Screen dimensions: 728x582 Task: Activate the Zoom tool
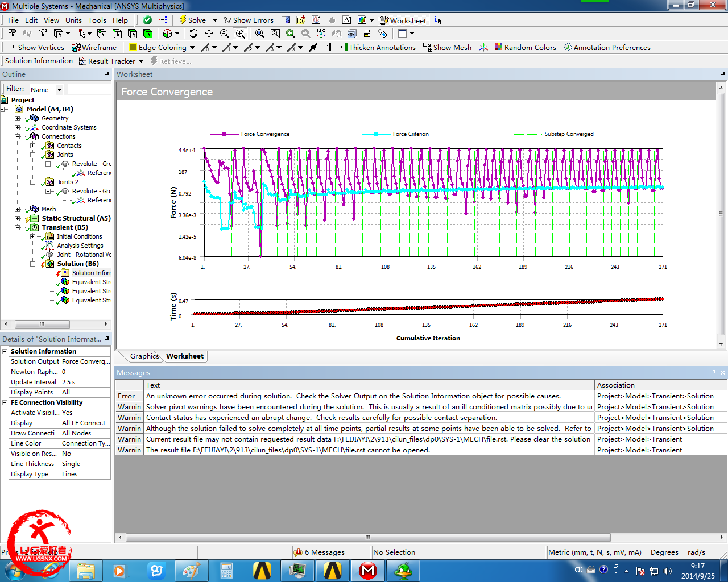(225, 34)
